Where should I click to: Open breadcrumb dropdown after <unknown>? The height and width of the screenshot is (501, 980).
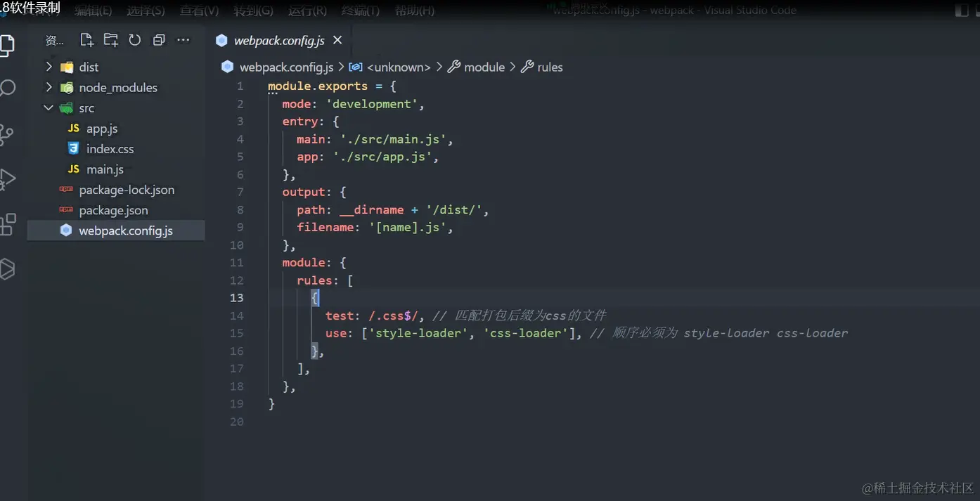pos(439,67)
